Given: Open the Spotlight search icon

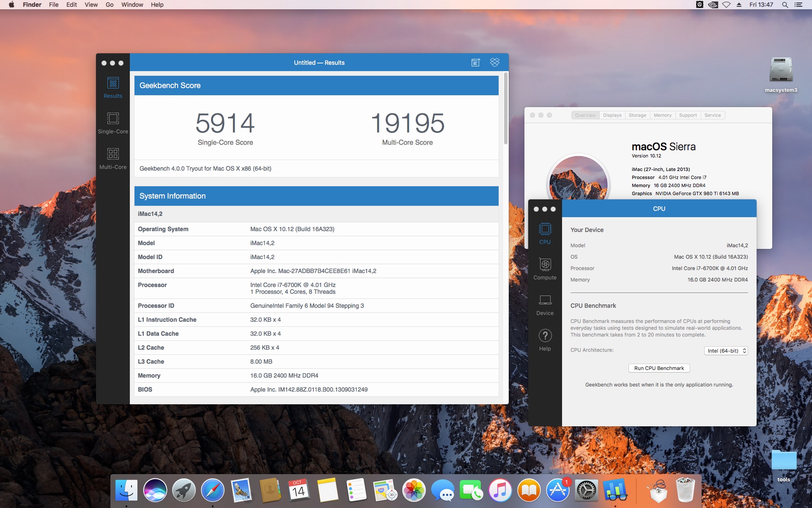Looking at the screenshot, I should (785, 5).
